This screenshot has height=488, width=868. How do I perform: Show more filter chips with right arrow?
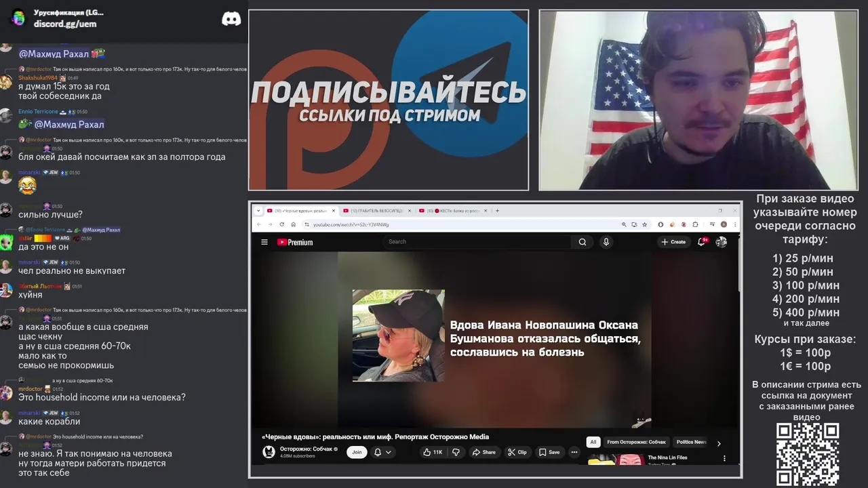[x=719, y=443]
